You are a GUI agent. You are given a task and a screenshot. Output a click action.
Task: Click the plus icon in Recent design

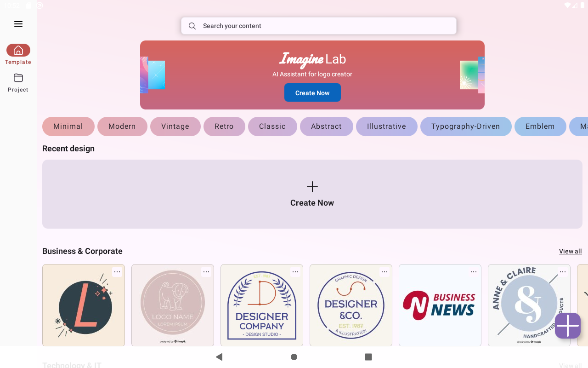click(312, 187)
